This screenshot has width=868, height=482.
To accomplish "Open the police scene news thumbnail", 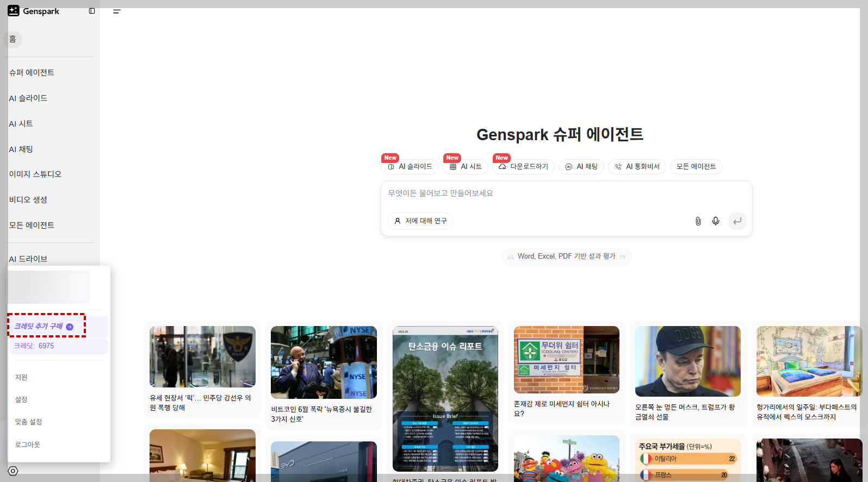I will coord(202,356).
